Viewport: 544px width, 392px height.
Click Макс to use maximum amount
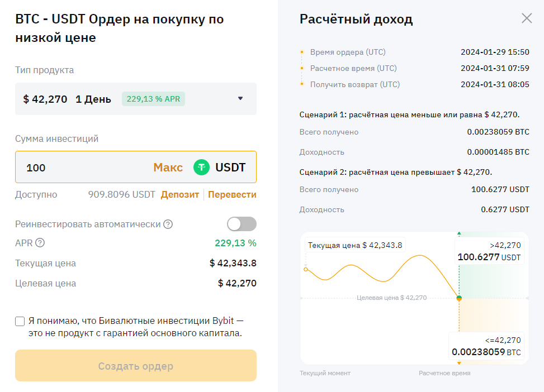[168, 167]
